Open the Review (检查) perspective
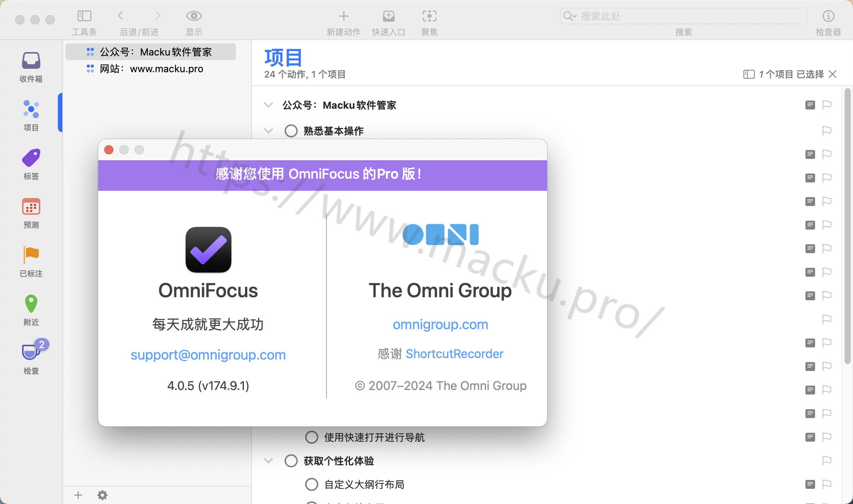This screenshot has width=853, height=504. [31, 357]
